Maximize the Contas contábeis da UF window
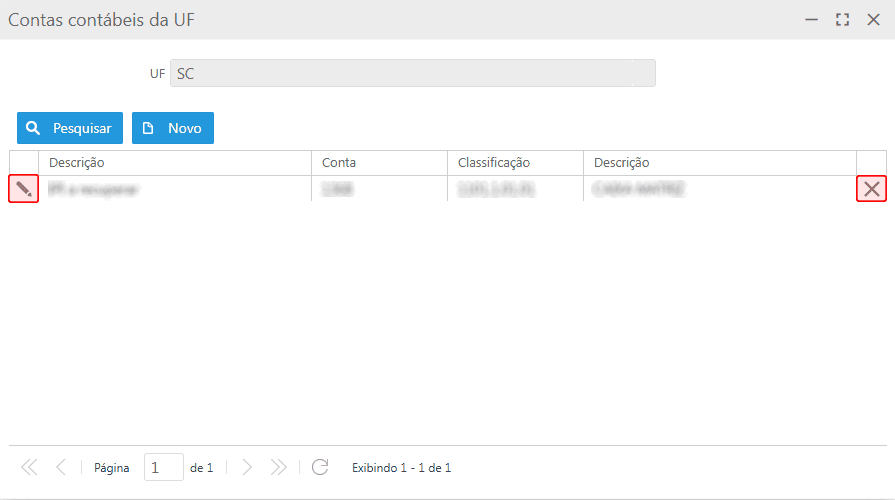895x500 pixels. tap(842, 19)
